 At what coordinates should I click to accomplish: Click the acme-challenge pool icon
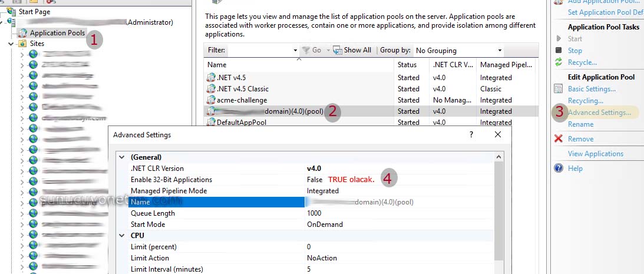[211, 100]
